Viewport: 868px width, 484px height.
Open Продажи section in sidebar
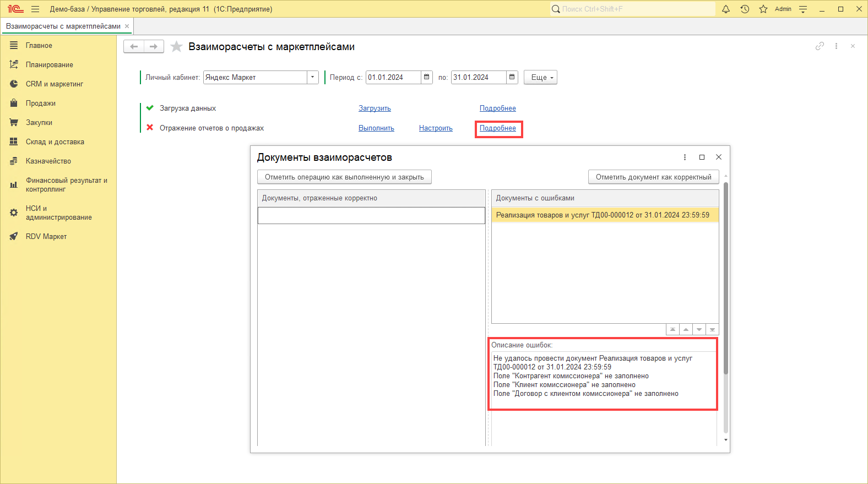pos(40,104)
